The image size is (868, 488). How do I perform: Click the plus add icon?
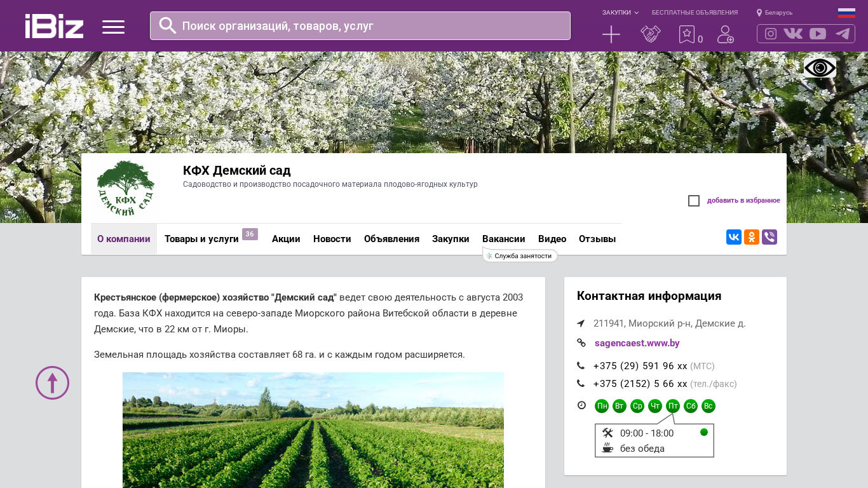click(611, 34)
